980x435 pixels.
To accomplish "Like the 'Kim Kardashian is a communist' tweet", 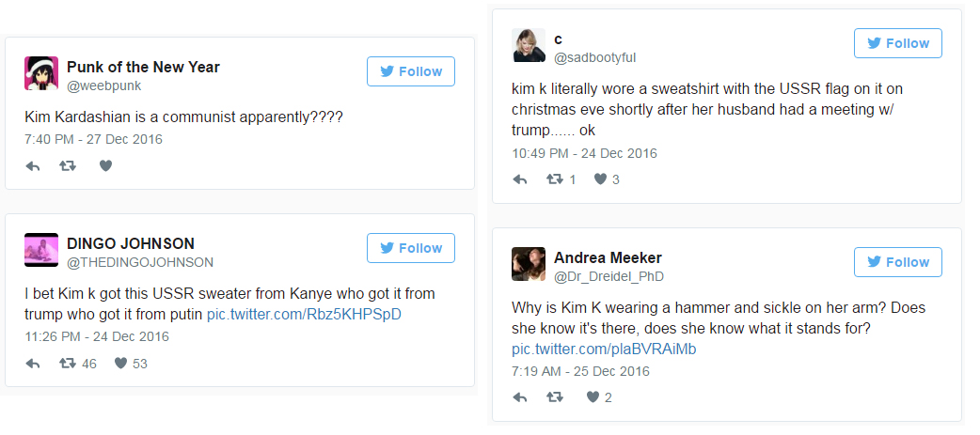I will [105, 166].
